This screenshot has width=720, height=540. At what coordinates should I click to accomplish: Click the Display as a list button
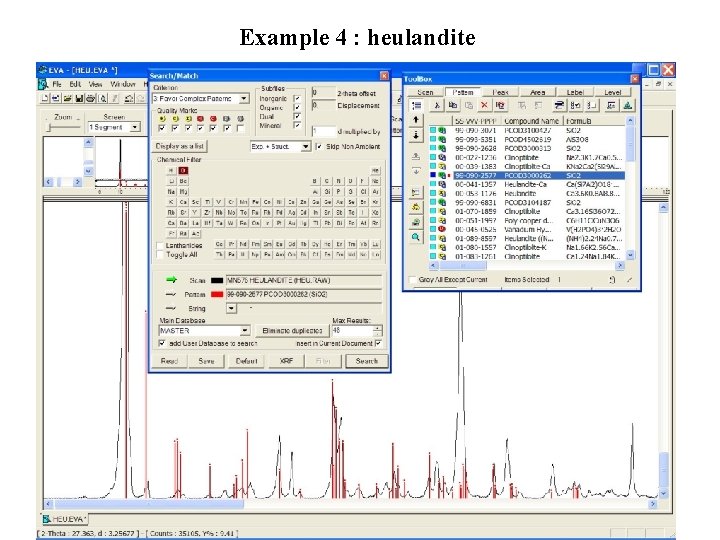pos(180,146)
